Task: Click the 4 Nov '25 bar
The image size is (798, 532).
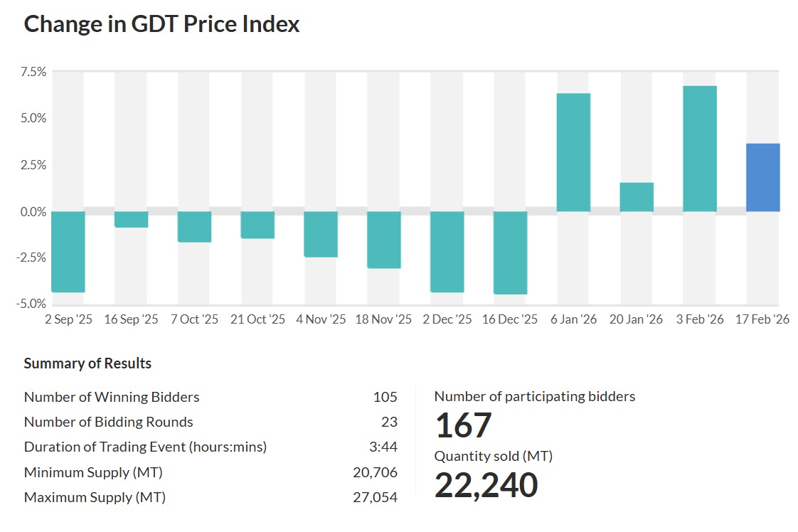Action: pos(321,234)
